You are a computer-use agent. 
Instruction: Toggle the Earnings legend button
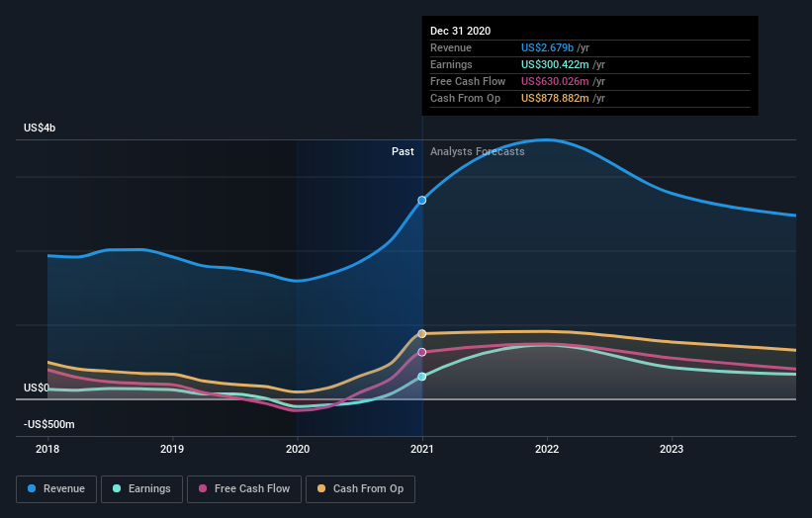pos(141,489)
